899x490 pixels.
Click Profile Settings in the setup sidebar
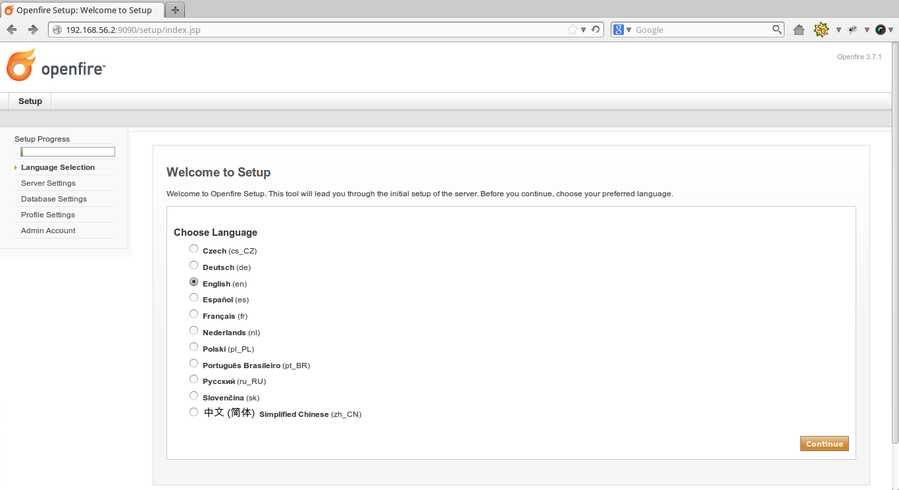[x=48, y=214]
